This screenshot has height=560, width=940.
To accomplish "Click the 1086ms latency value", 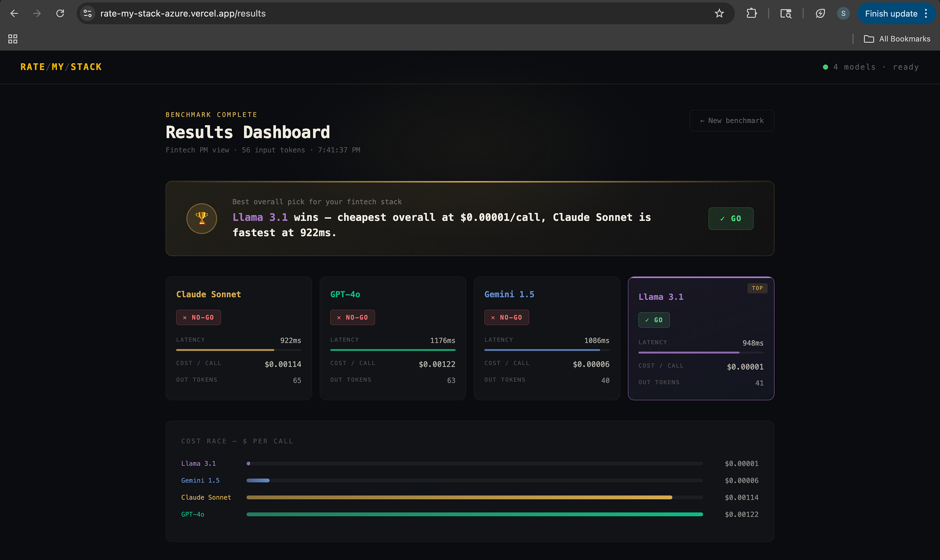I will click(x=597, y=341).
